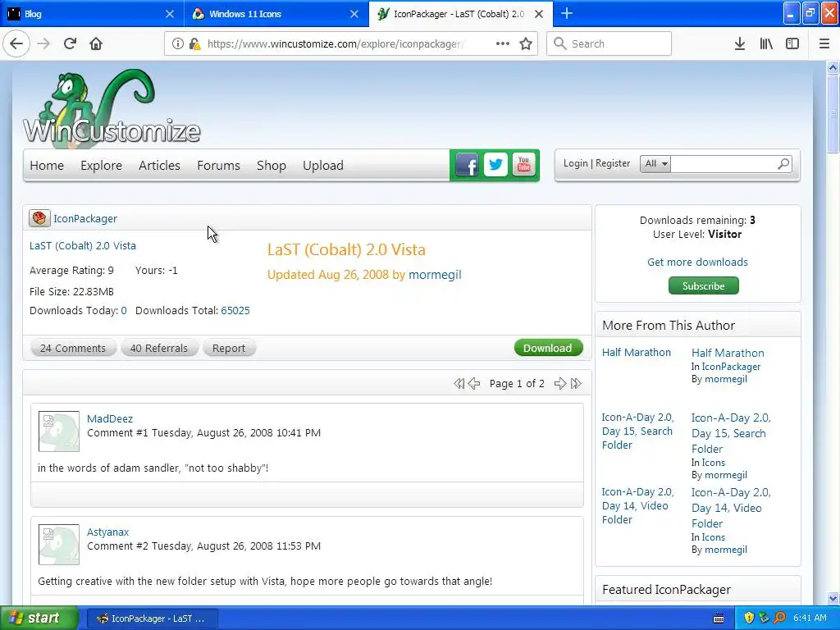Click the Report button
The height and width of the screenshot is (630, 840).
pos(229,348)
